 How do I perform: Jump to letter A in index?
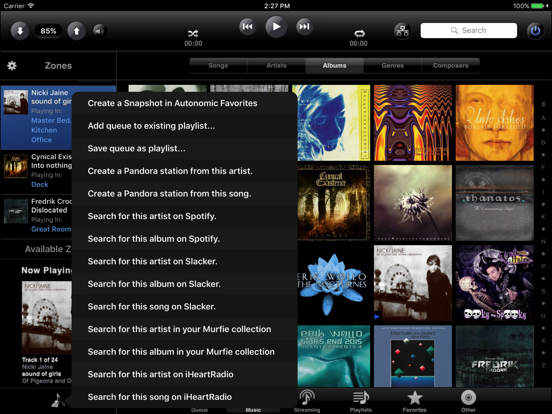(x=543, y=118)
